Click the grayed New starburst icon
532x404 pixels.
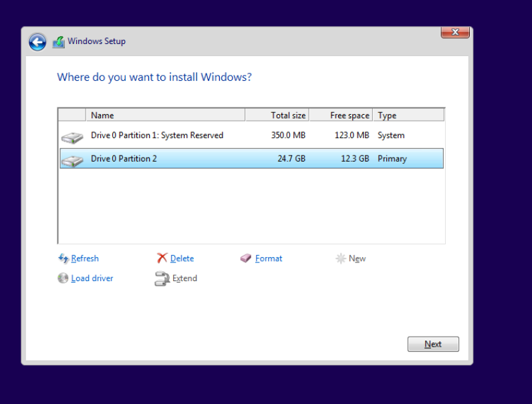340,258
